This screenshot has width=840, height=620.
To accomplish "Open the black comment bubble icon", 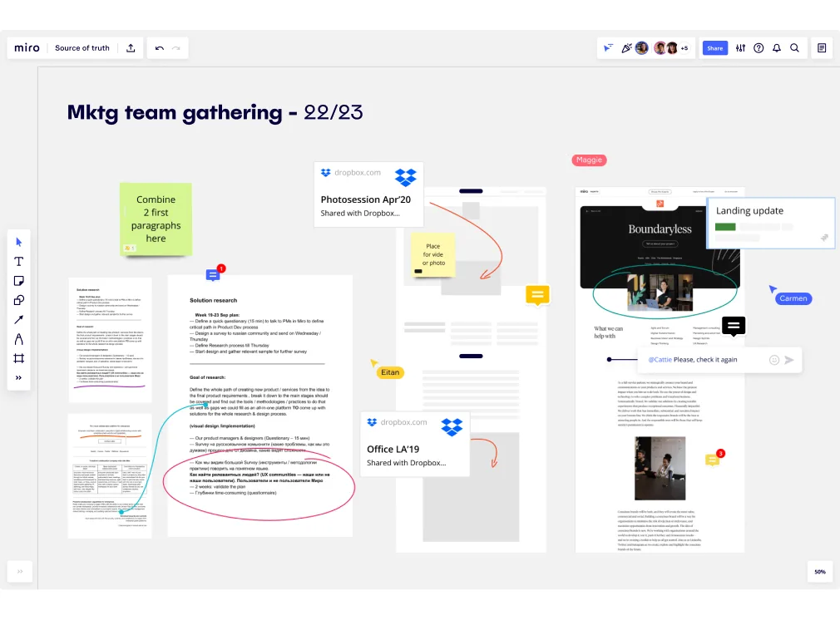I will 734,326.
